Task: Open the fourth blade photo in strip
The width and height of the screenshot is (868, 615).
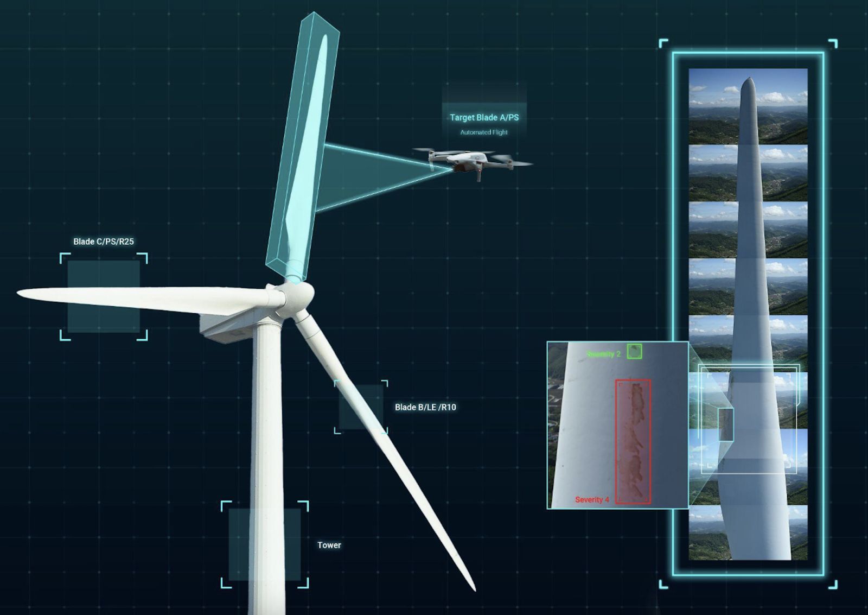Action: click(748, 287)
